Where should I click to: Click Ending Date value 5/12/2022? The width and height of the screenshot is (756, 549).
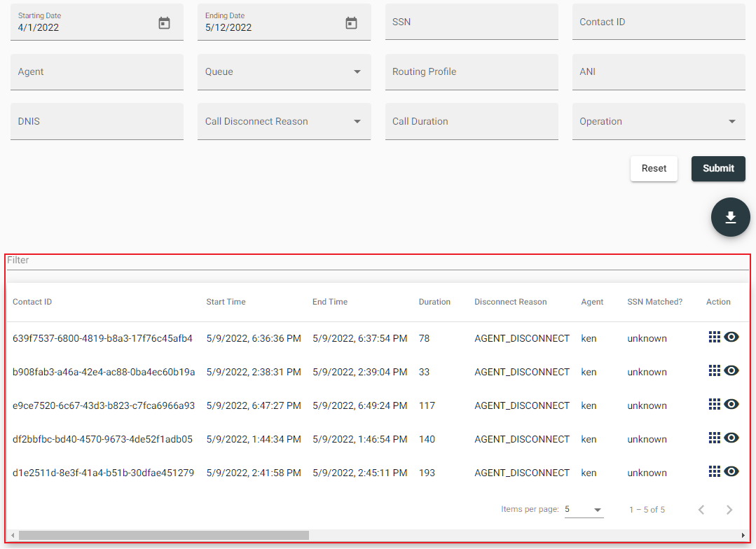tap(228, 27)
